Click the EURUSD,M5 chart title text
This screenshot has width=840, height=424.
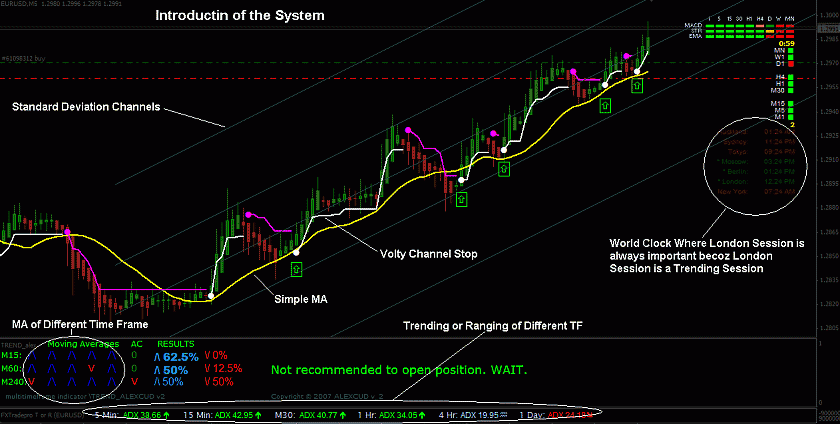(19, 4)
